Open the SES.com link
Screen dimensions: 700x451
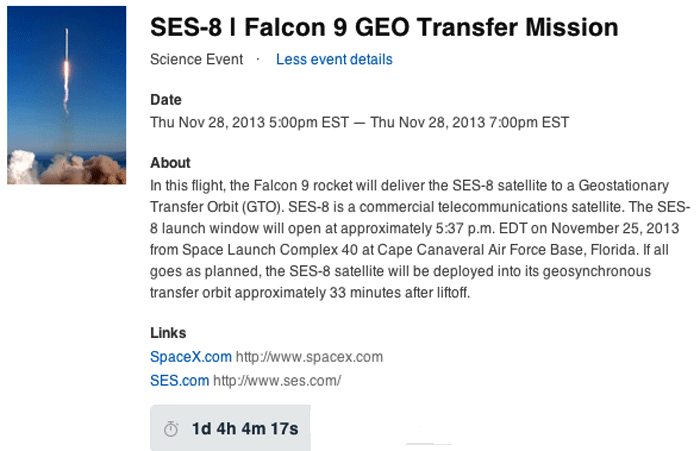pyautogui.click(x=179, y=380)
